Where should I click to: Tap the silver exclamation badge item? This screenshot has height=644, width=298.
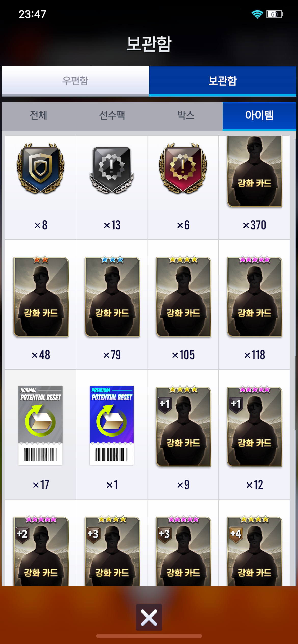click(x=112, y=187)
